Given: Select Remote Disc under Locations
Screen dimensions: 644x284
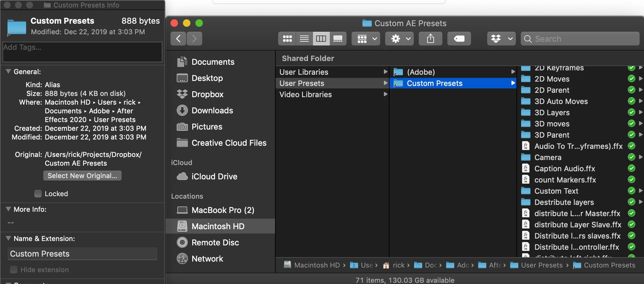Looking at the screenshot, I should (220, 242).
